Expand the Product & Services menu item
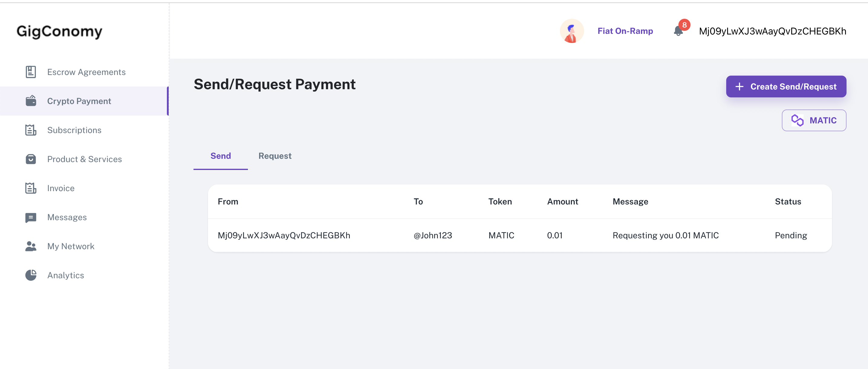The width and height of the screenshot is (868, 369). tap(84, 158)
